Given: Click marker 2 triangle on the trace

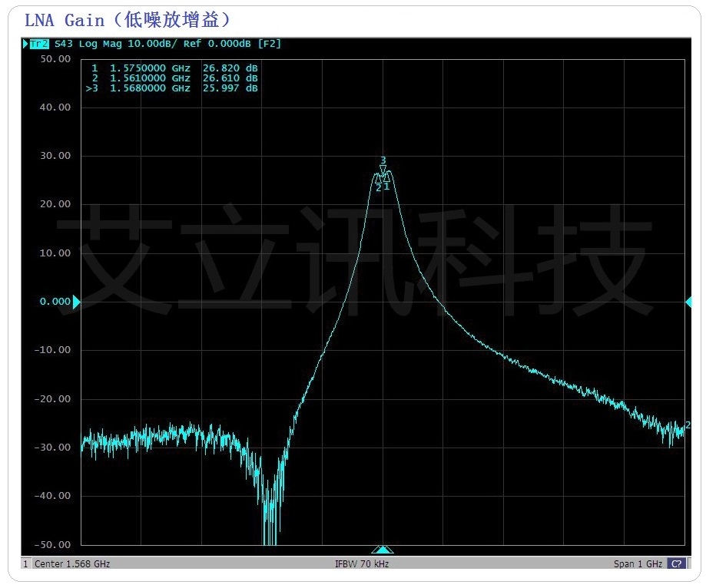Looking at the screenshot, I should pos(378,179).
